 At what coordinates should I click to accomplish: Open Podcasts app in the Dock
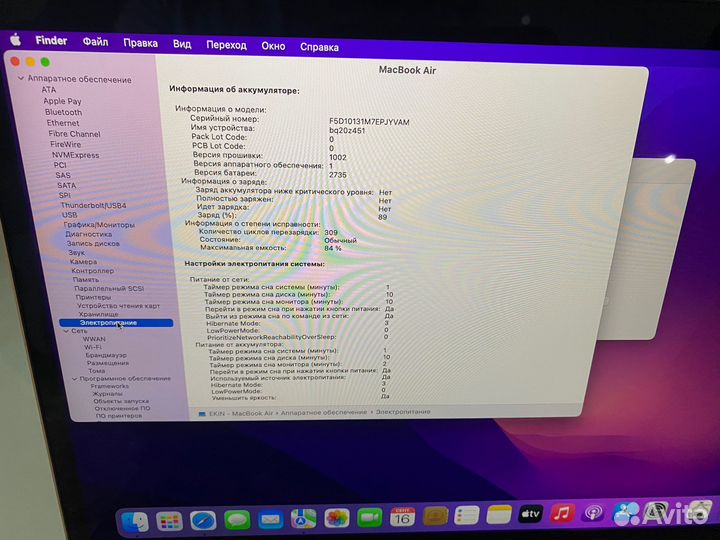click(x=593, y=512)
